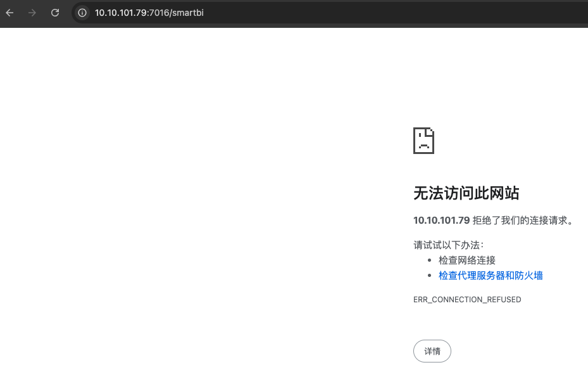This screenshot has width=588, height=372.
Task: Click the 10.10.101.79 拒绝了我们的连接请求 message
Action: click(494, 221)
